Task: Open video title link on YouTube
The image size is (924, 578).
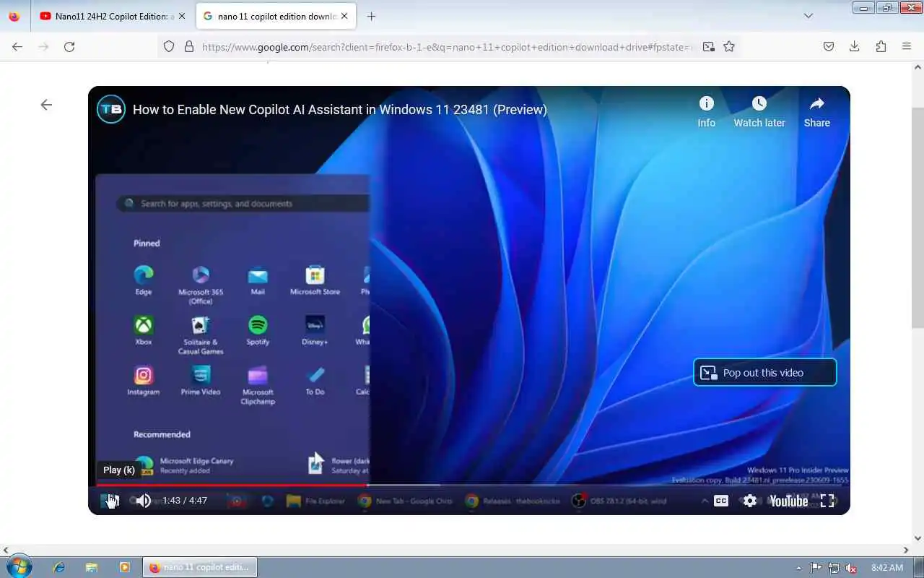Action: [340, 110]
